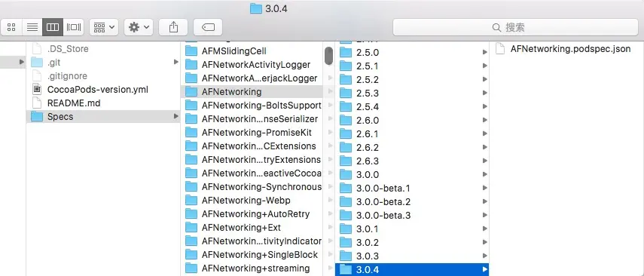The height and width of the screenshot is (276, 644).
Task: Open version folder 2.5.3
Action: tap(412, 94)
